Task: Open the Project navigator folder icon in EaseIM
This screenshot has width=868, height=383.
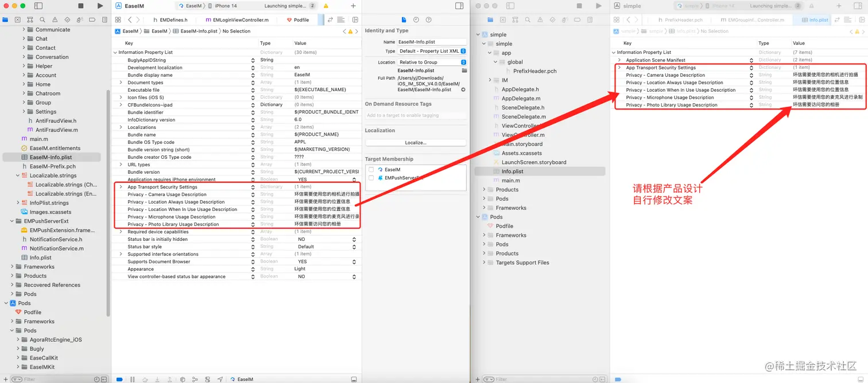Action: click(5, 19)
